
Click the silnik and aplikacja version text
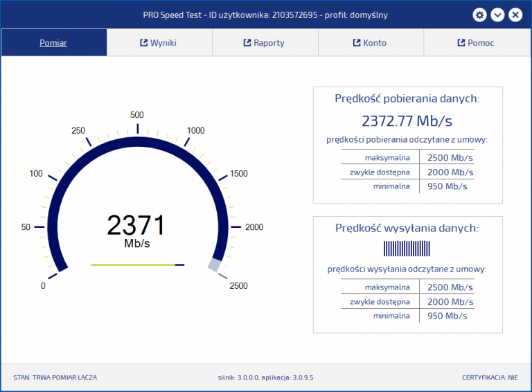click(265, 377)
